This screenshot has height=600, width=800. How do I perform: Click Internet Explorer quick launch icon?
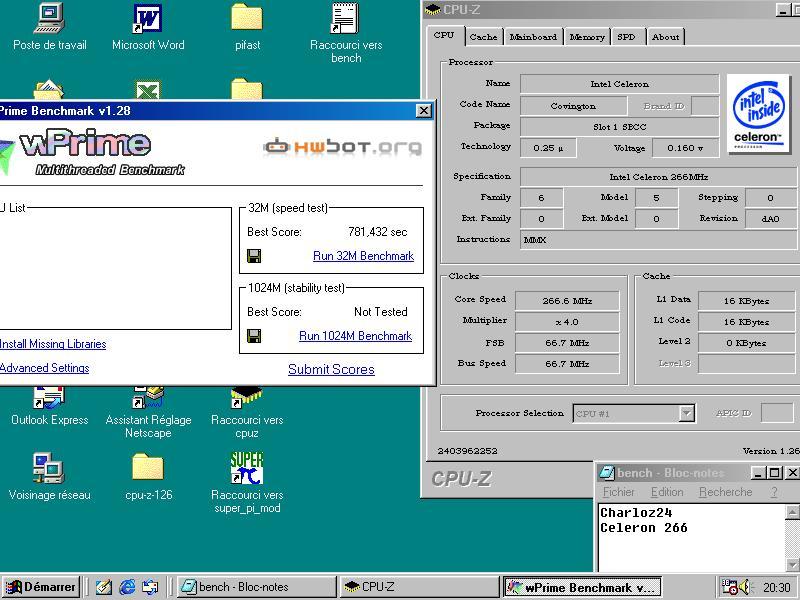[127, 587]
